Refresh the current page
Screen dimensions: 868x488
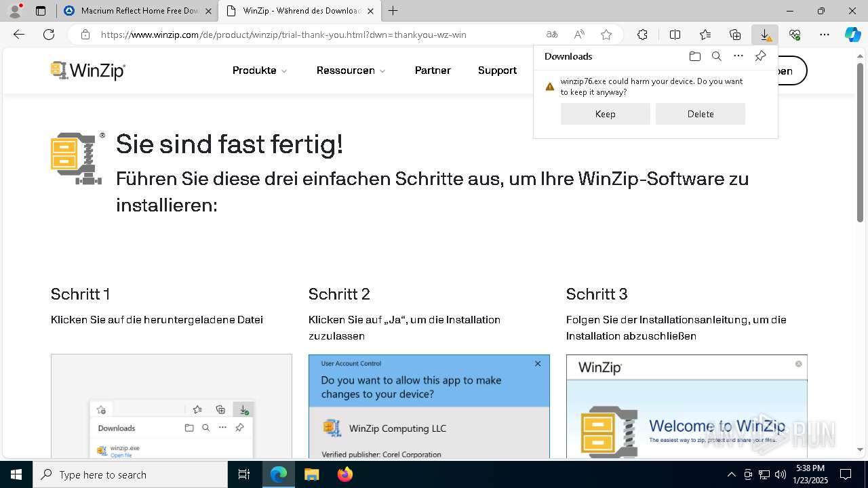(x=49, y=35)
